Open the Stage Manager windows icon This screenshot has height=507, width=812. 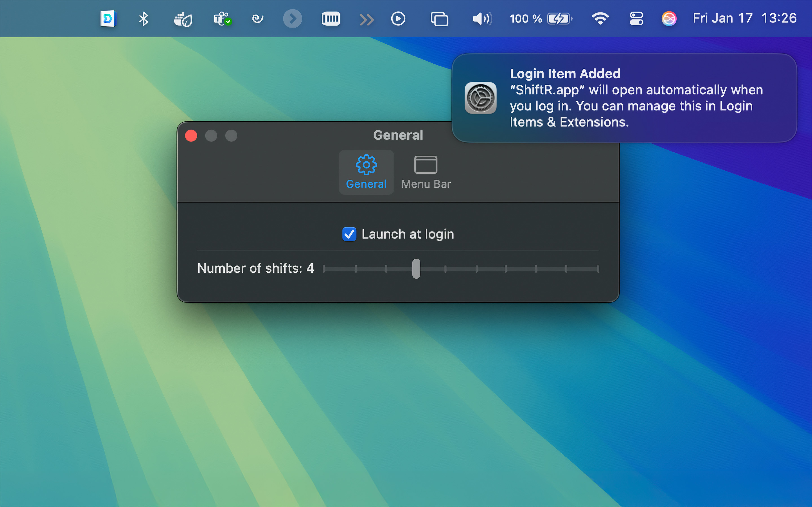[439, 19]
